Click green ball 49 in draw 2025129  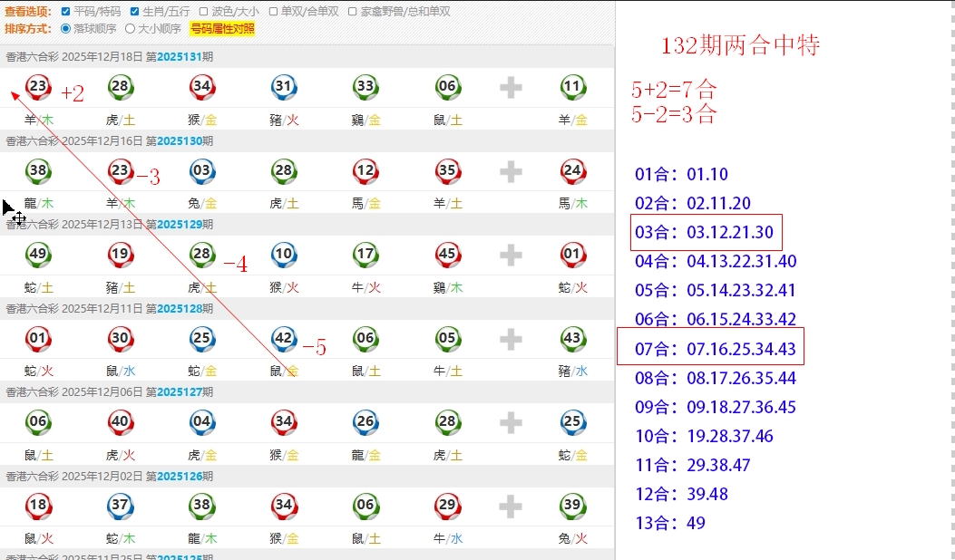tap(38, 255)
